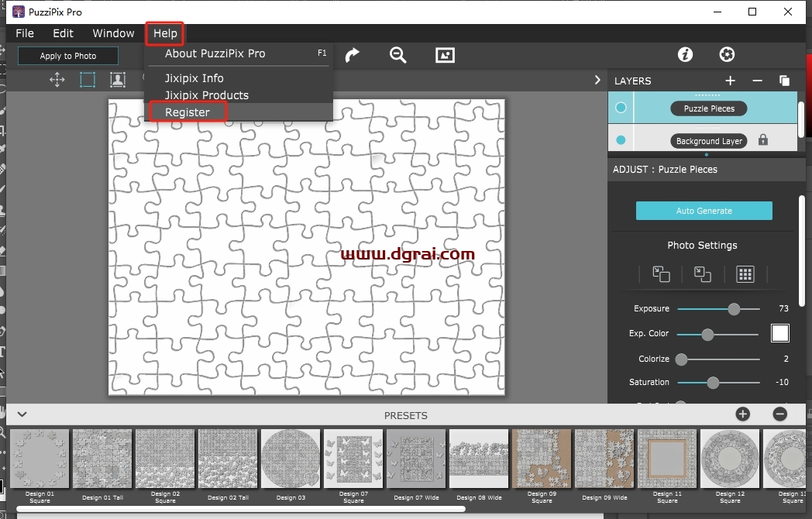The height and width of the screenshot is (519, 812).
Task: Click the fit image to screen icon
Action: tap(445, 55)
